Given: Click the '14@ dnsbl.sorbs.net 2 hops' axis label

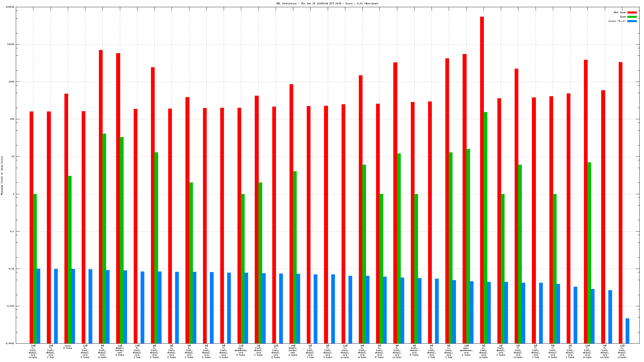Looking at the screenshot, I should tap(293, 350).
